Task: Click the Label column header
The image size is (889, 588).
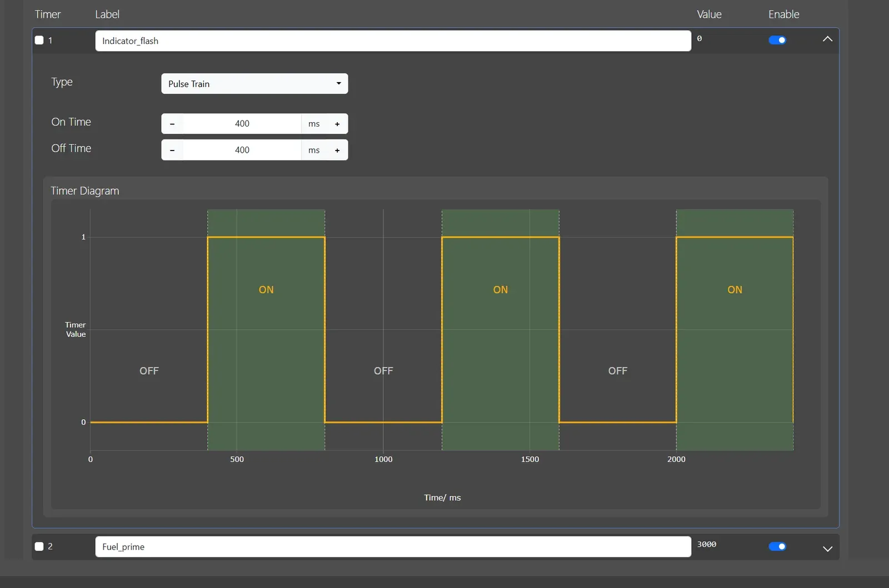Action: 107,14
